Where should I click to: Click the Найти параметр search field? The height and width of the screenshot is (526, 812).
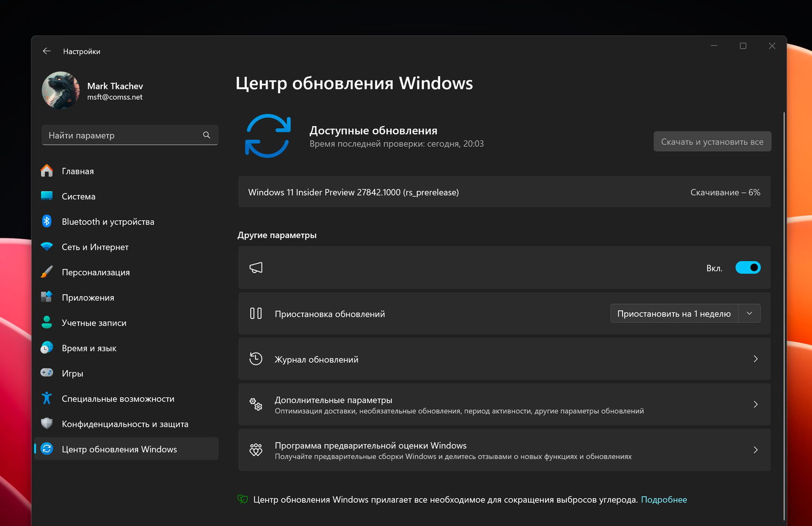(130, 135)
